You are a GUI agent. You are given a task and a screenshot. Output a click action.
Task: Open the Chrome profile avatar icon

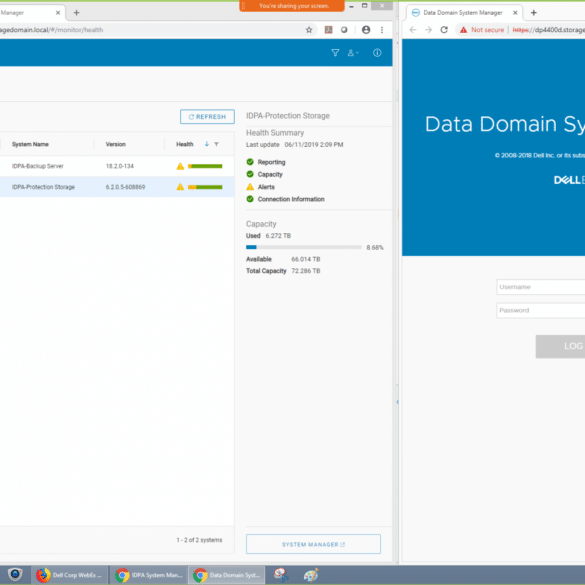pos(366,30)
